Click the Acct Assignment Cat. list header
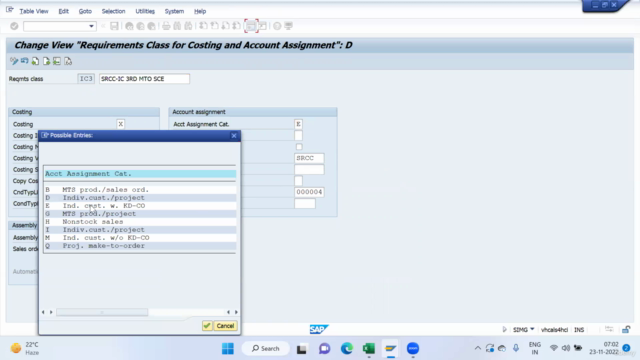Viewport: 640px width, 360px height. [x=140, y=174]
